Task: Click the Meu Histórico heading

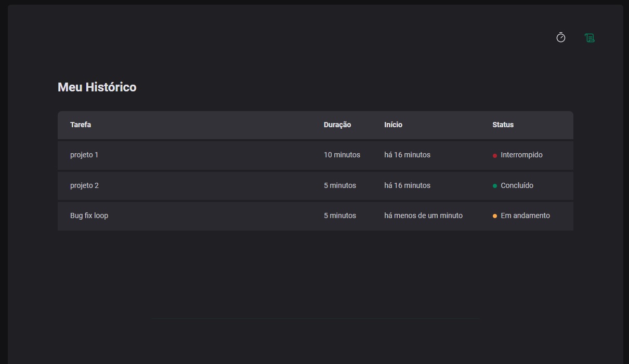Action: (97, 87)
